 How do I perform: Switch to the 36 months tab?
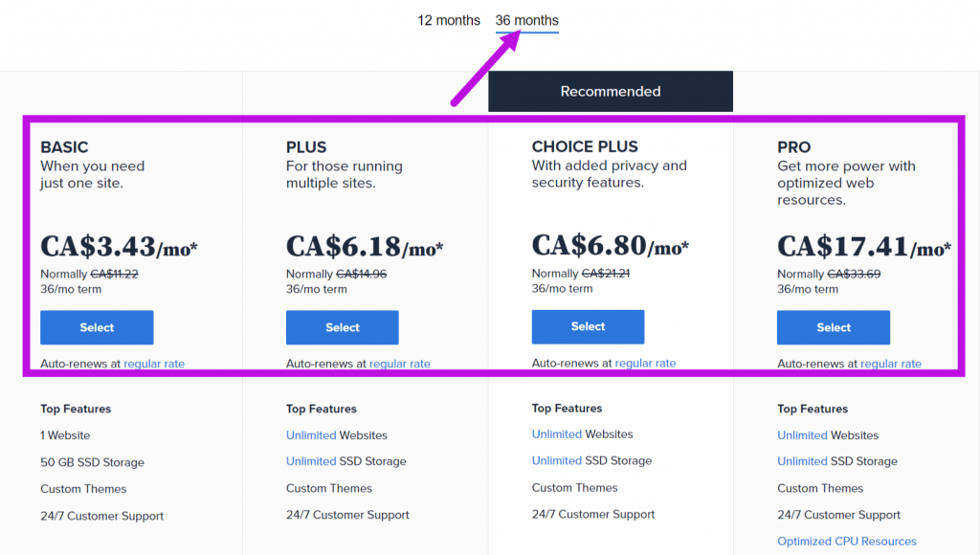pyautogui.click(x=526, y=20)
